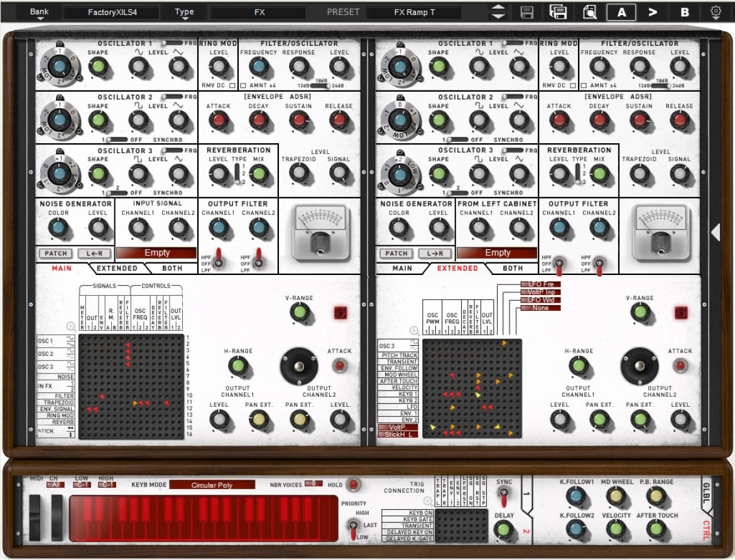Select the B preset slot button
735x560 pixels.
(x=684, y=12)
